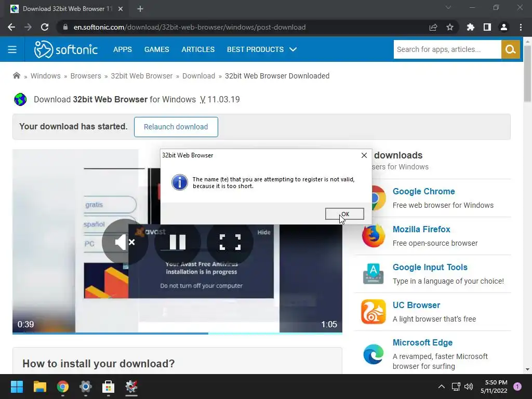
Task: Open the Articles menu
Action: click(x=198, y=49)
